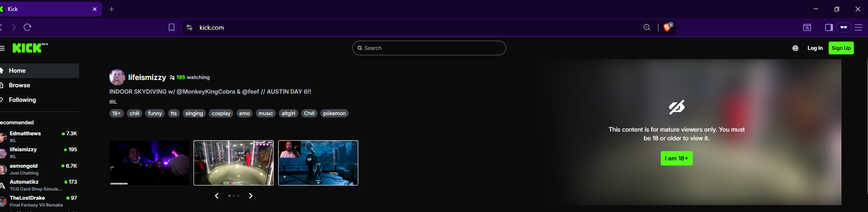Show next carousel stream
Viewport: 868px width, 212px height.
click(251, 196)
